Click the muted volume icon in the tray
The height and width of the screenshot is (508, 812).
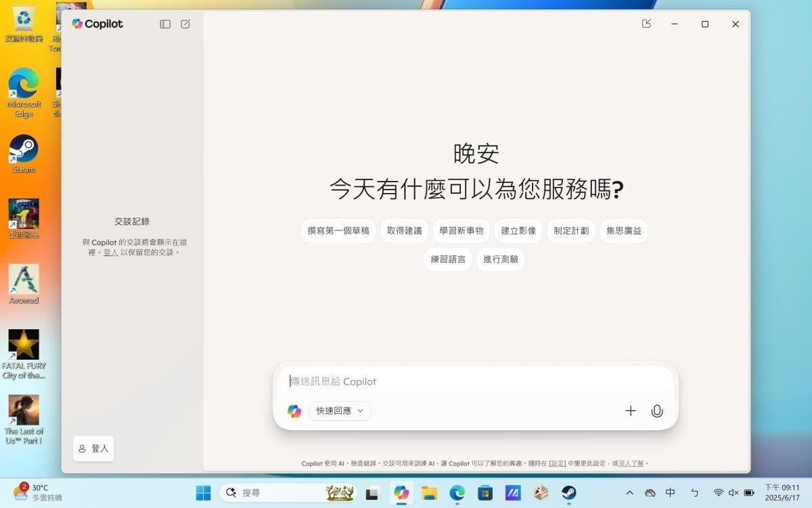(734, 493)
